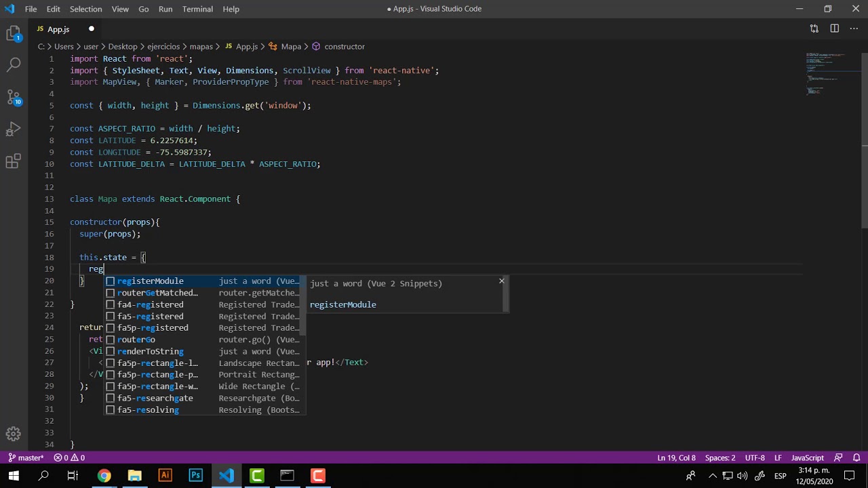Open the JavaScript language mode picker

click(x=808, y=457)
